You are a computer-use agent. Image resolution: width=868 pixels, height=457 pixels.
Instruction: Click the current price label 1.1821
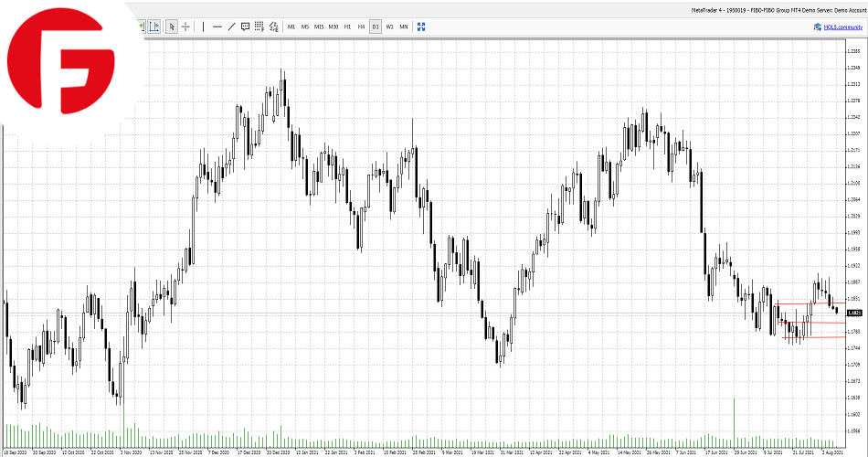pyautogui.click(x=854, y=313)
